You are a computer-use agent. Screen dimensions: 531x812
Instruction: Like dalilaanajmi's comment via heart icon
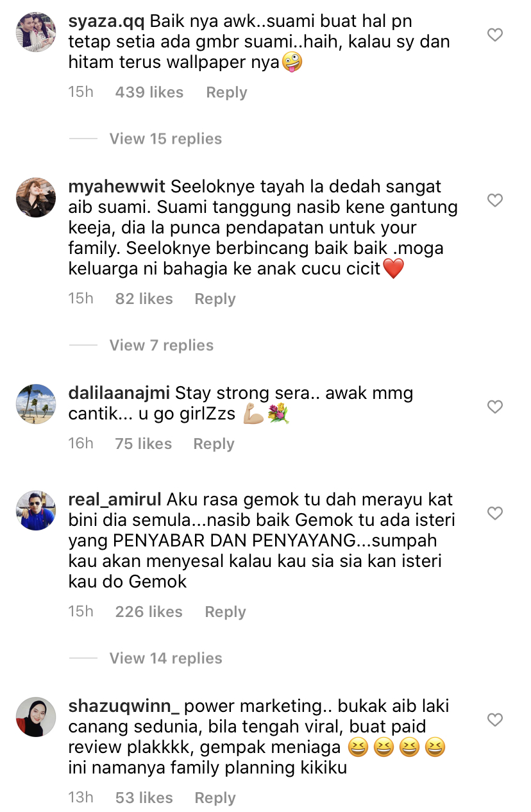tap(495, 407)
